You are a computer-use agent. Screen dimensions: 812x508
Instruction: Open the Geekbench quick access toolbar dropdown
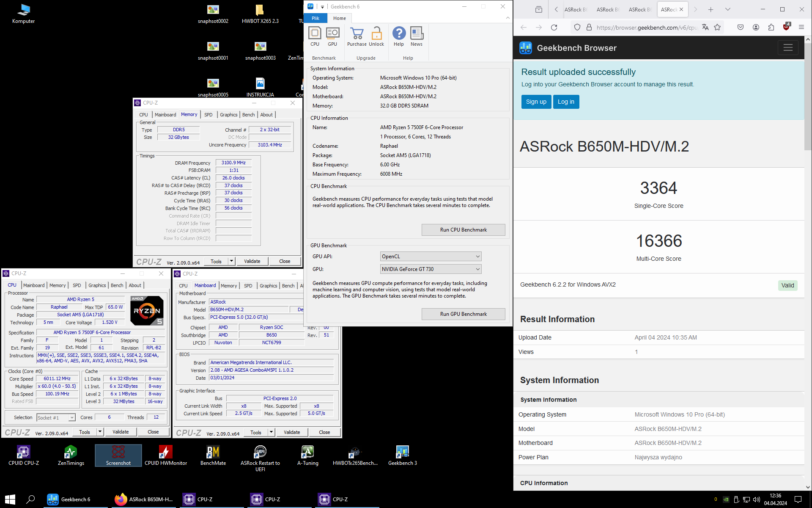click(322, 7)
